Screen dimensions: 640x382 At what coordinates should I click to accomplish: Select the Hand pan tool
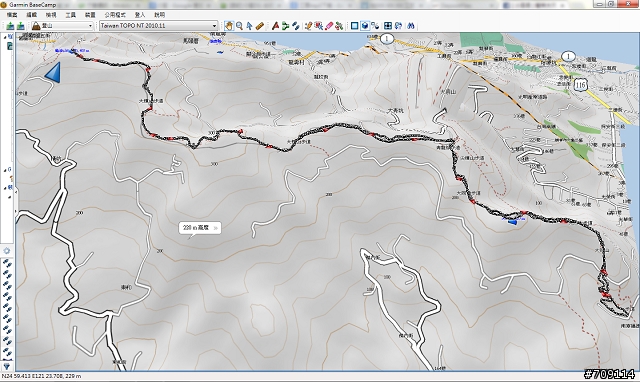tap(229, 26)
